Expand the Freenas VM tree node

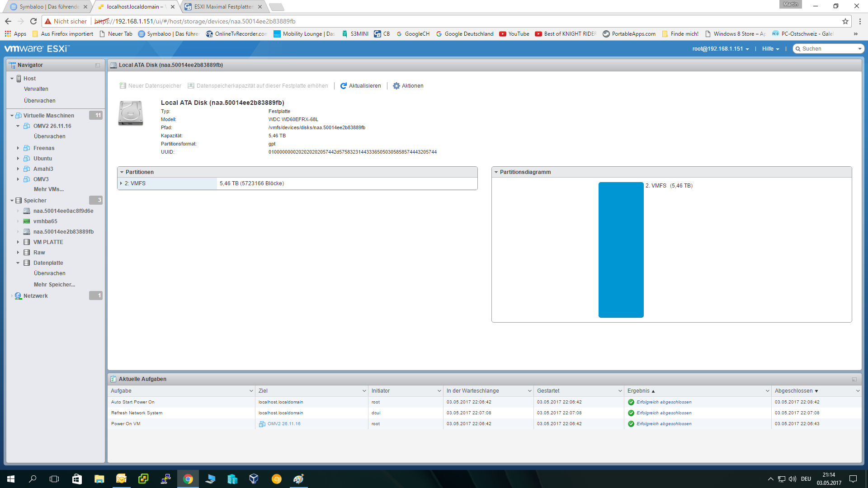click(18, 148)
